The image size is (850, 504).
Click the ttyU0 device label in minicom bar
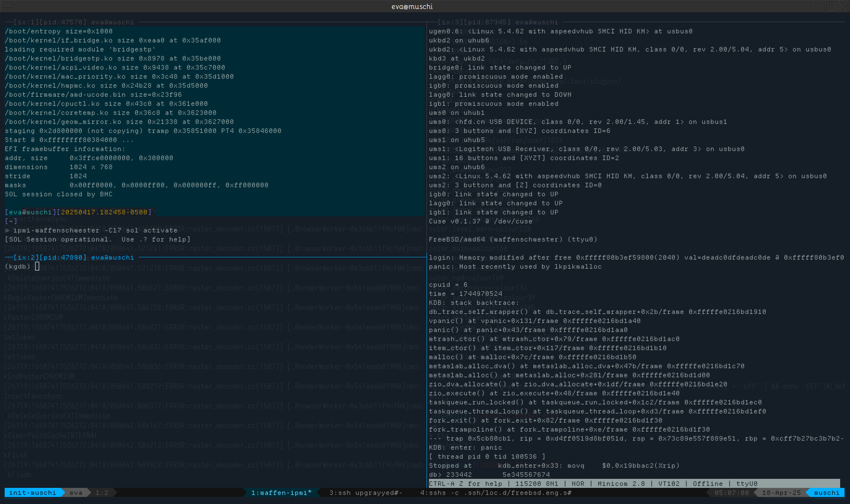pyautogui.click(x=747, y=484)
